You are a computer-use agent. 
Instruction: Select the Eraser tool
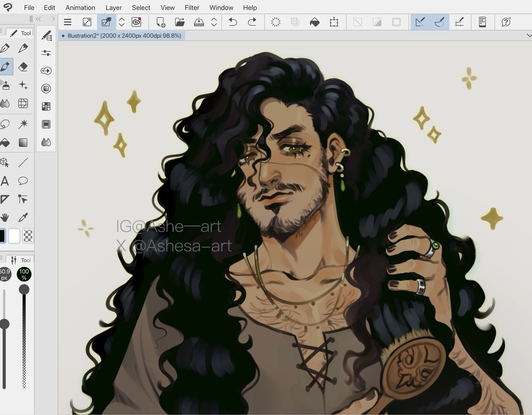[23, 67]
